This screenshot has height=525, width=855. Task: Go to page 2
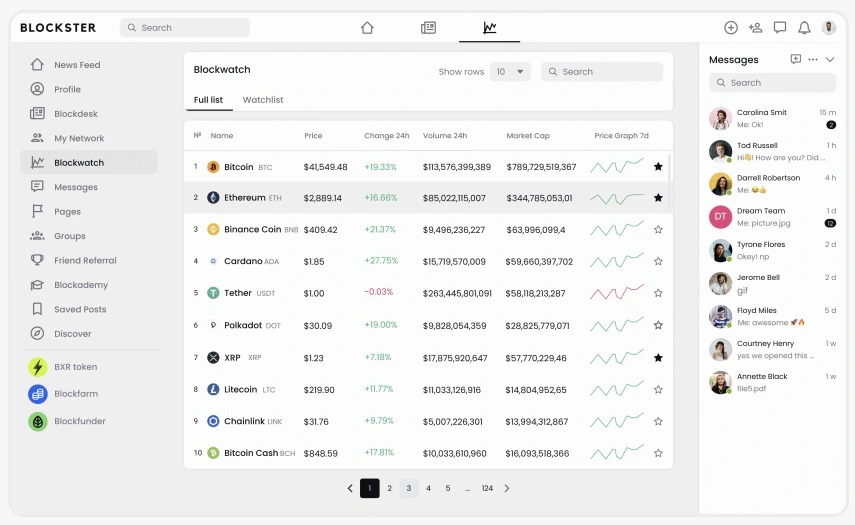389,488
